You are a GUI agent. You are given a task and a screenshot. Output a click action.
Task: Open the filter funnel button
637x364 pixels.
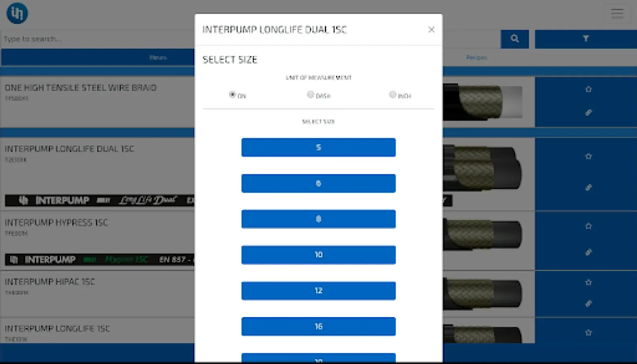pyautogui.click(x=586, y=39)
